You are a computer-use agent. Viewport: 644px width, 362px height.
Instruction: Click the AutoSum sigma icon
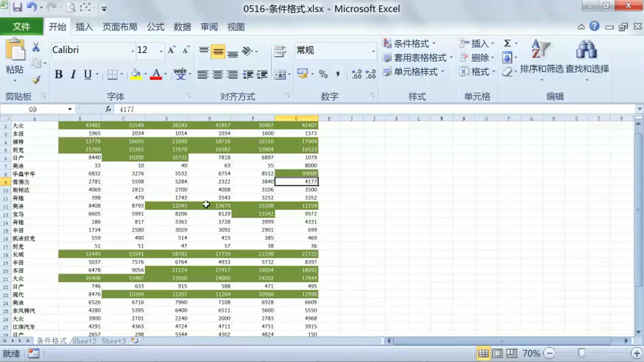click(x=507, y=43)
